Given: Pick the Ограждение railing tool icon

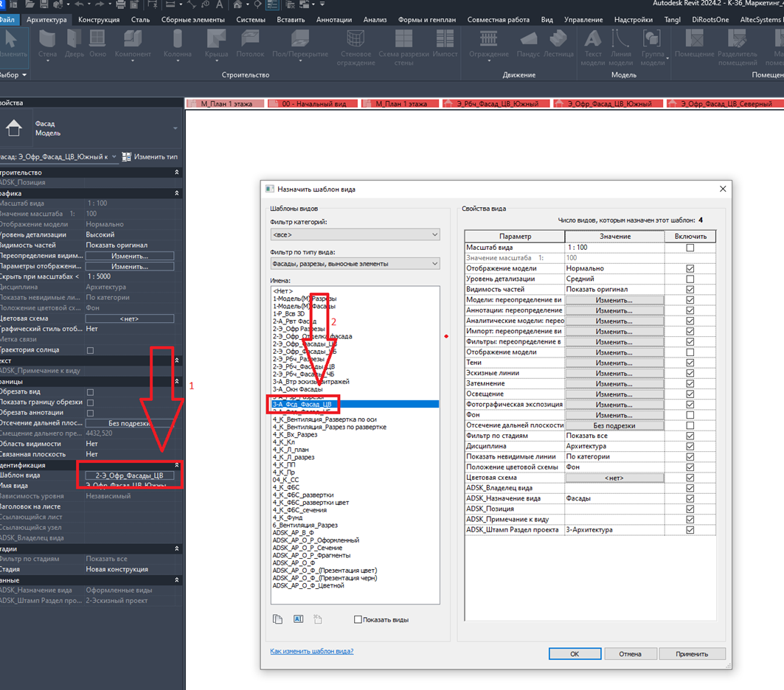Looking at the screenshot, I should 488,39.
